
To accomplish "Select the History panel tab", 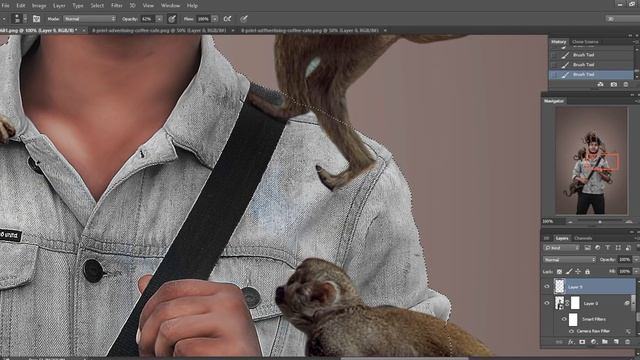I will click(558, 42).
